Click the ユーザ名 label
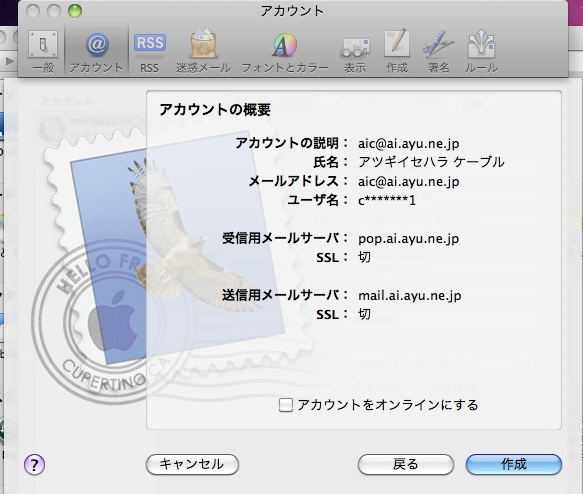This screenshot has width=583, height=494. (317, 200)
